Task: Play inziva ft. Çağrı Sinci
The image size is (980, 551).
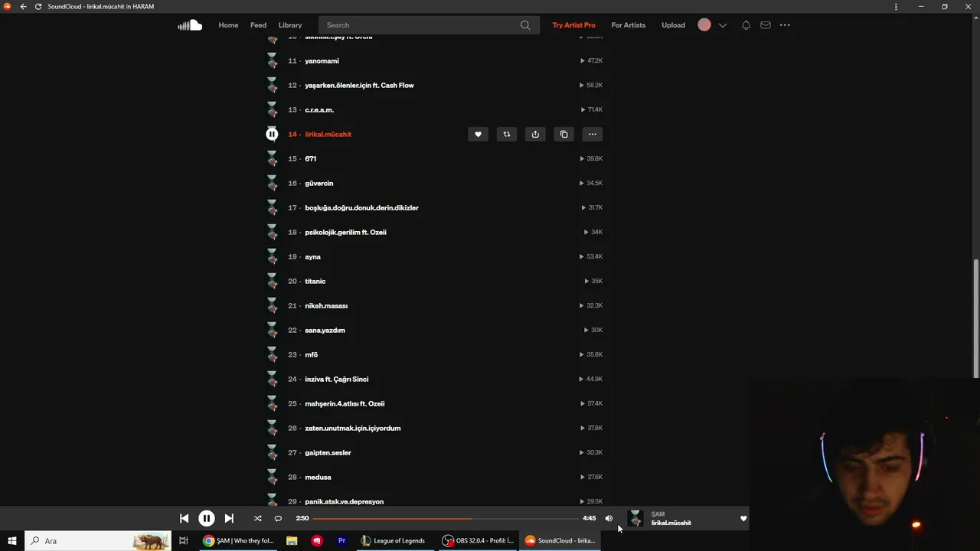Action: 336,379
